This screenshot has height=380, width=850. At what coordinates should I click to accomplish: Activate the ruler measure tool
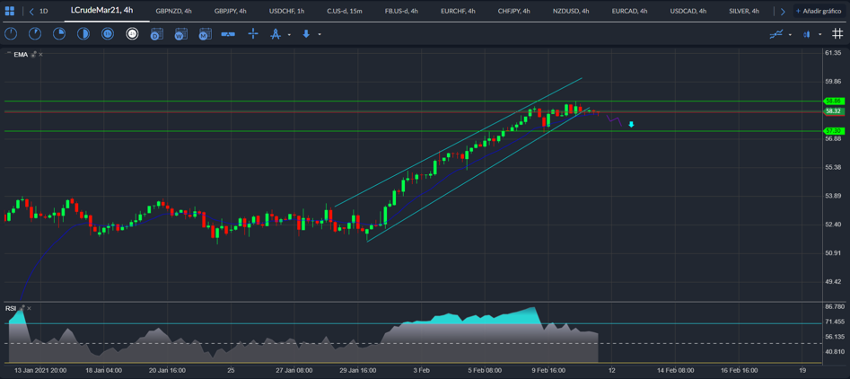pyautogui.click(x=228, y=34)
